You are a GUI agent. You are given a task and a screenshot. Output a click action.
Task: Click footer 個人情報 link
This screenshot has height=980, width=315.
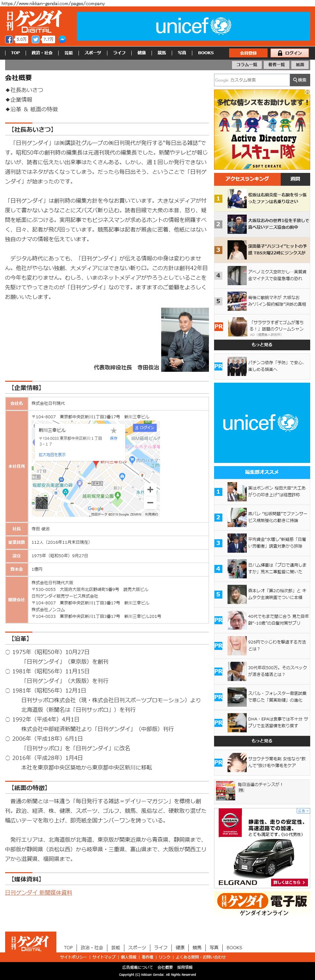[x=128, y=957]
